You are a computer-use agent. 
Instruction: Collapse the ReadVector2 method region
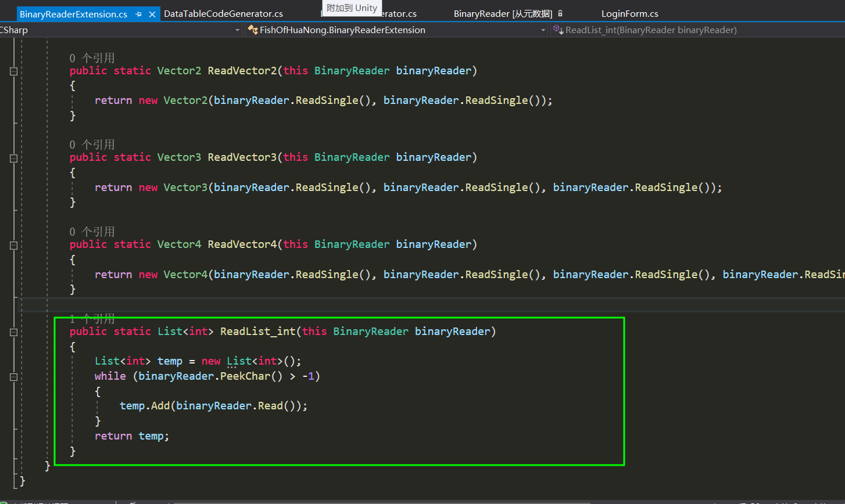[x=12, y=72]
